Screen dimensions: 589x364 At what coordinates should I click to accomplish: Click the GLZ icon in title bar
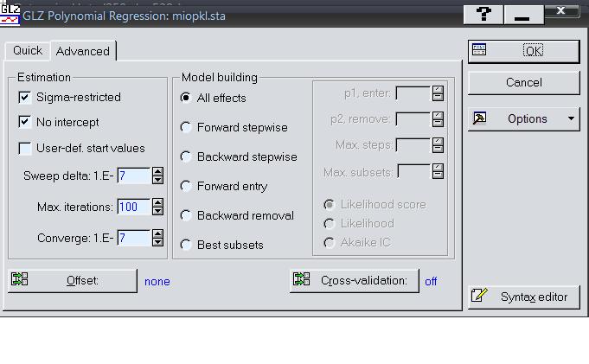pos(10,14)
